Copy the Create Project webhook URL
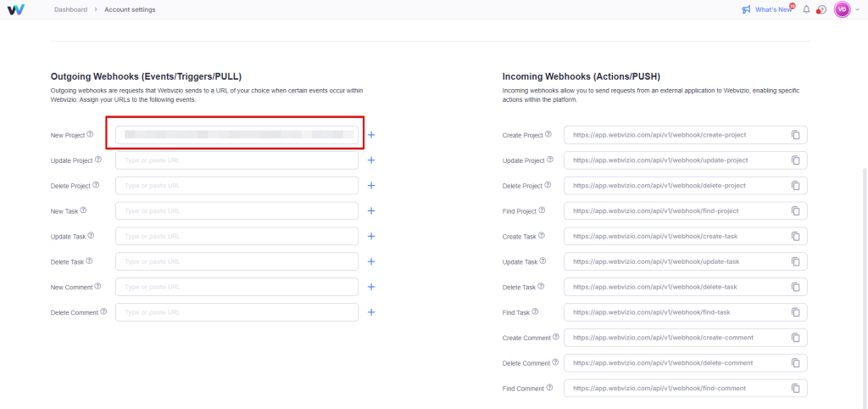The image size is (868, 409). click(795, 135)
